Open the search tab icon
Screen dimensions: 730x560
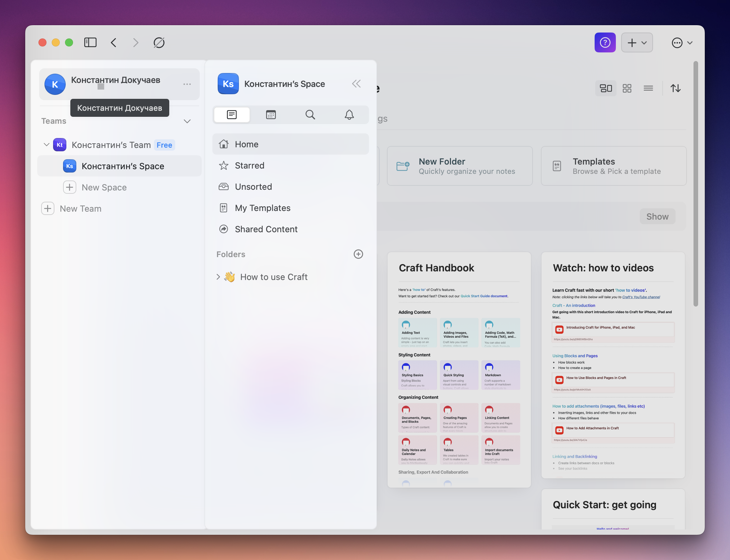click(310, 115)
